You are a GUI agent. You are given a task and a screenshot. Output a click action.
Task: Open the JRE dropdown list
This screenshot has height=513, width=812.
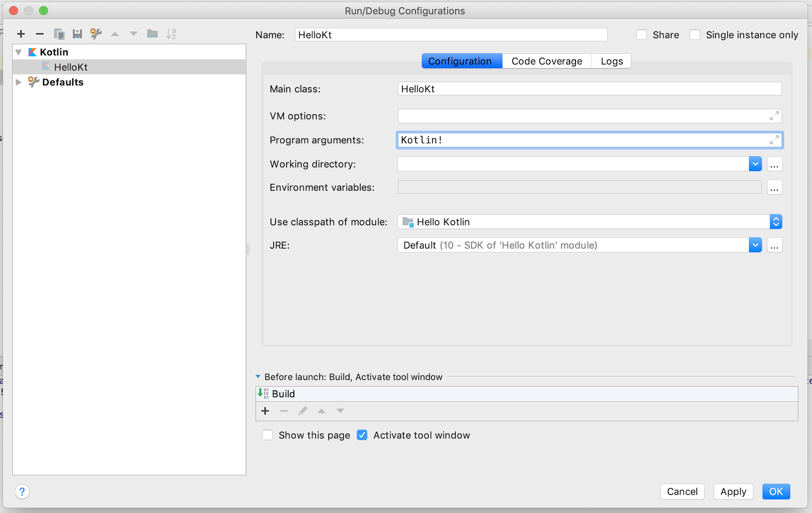pos(755,246)
